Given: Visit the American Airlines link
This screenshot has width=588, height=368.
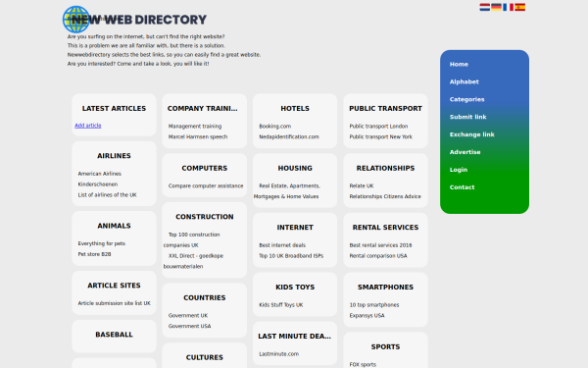Looking at the screenshot, I should click(x=99, y=174).
